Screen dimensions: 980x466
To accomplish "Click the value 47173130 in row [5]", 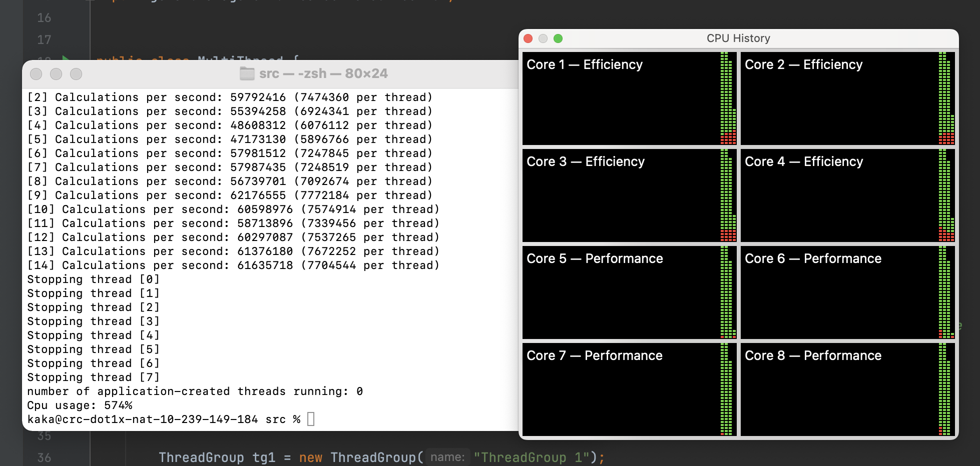I will click(x=258, y=139).
